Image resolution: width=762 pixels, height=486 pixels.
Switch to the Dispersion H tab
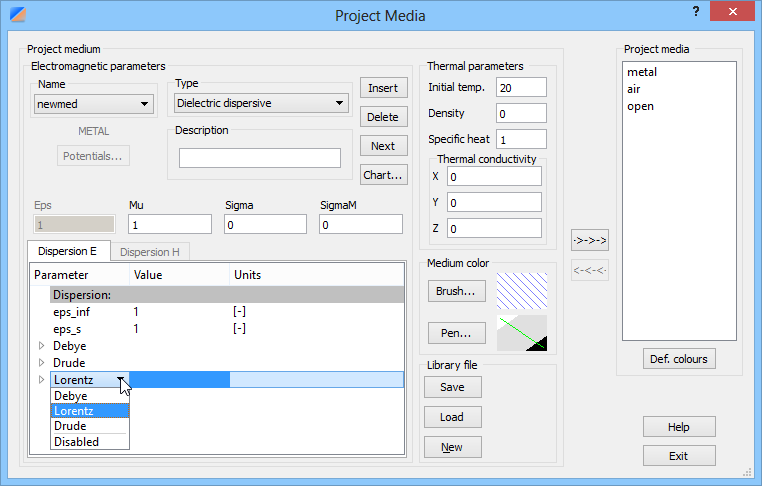click(x=149, y=252)
